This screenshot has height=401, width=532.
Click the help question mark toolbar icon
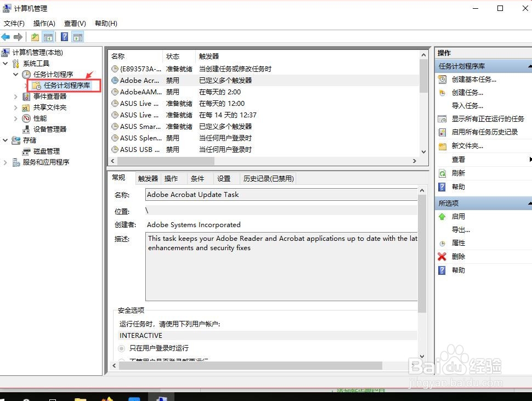tap(64, 36)
